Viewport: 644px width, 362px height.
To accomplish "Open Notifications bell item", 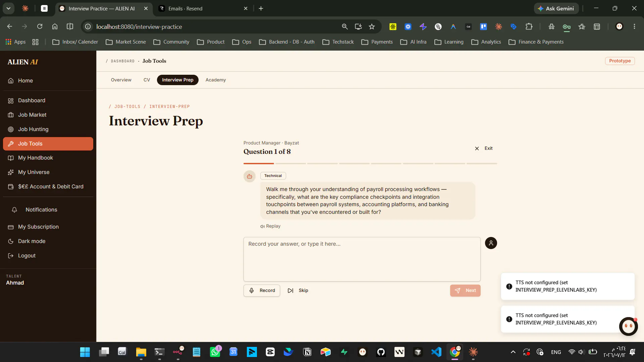I will click(48, 210).
